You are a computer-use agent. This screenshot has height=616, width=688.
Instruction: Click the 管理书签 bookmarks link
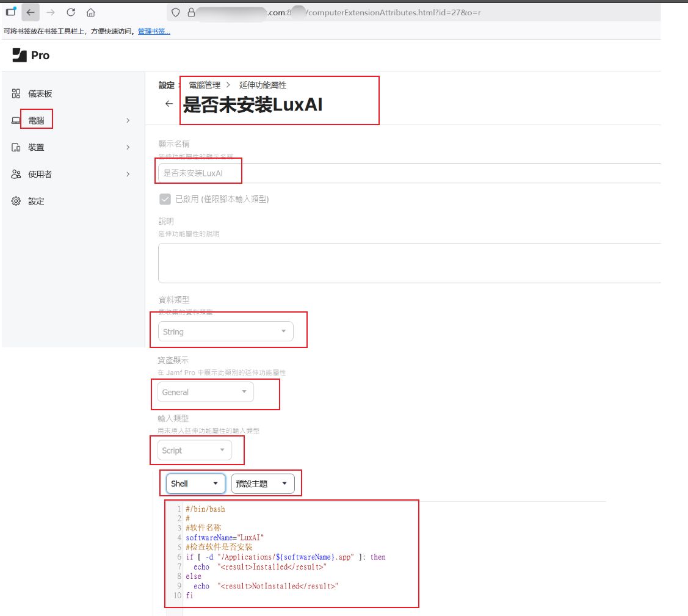[x=154, y=31]
